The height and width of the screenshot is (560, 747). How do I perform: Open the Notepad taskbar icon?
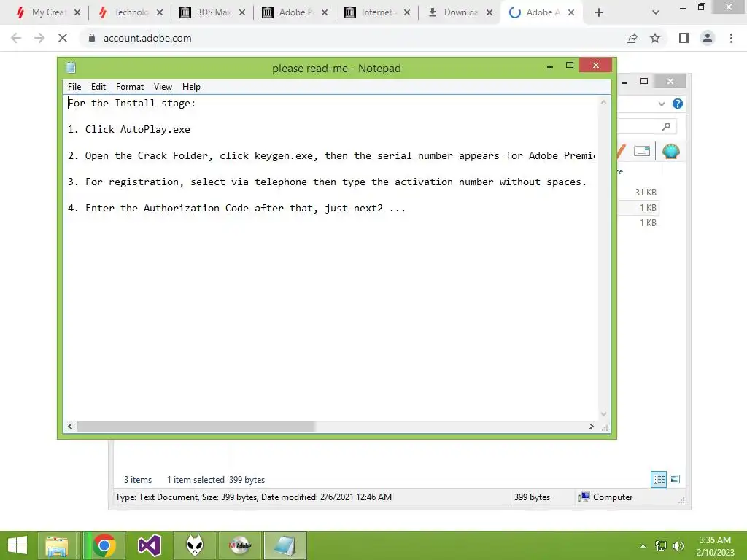pos(285,545)
